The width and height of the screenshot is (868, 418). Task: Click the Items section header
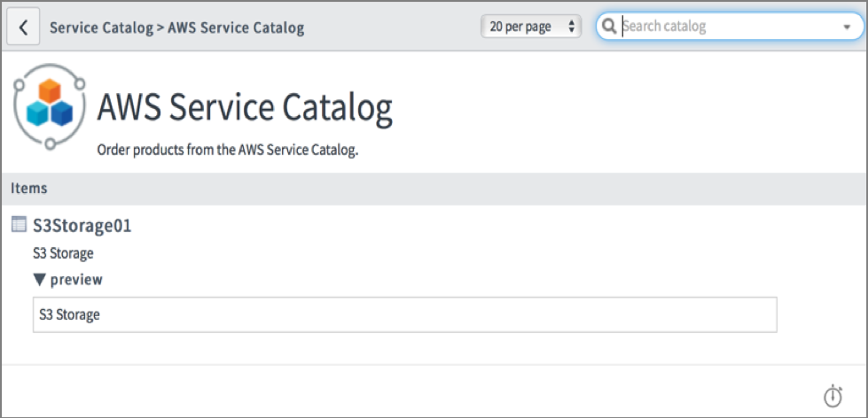tap(29, 188)
